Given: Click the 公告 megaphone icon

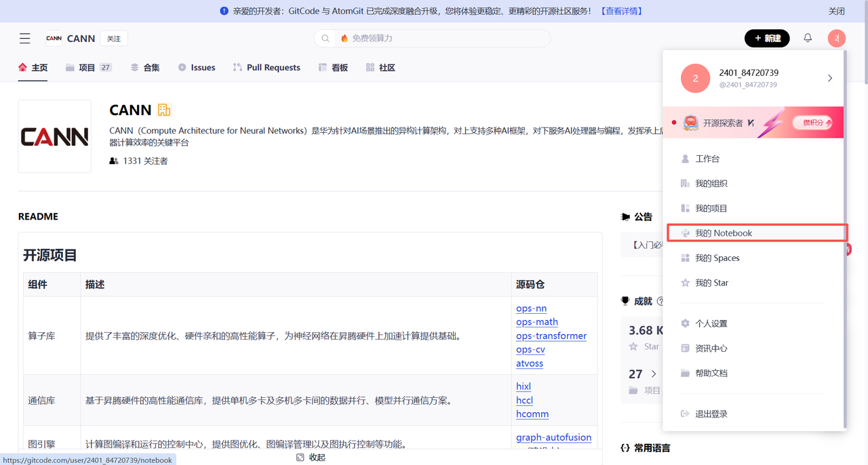Looking at the screenshot, I should pos(625,217).
